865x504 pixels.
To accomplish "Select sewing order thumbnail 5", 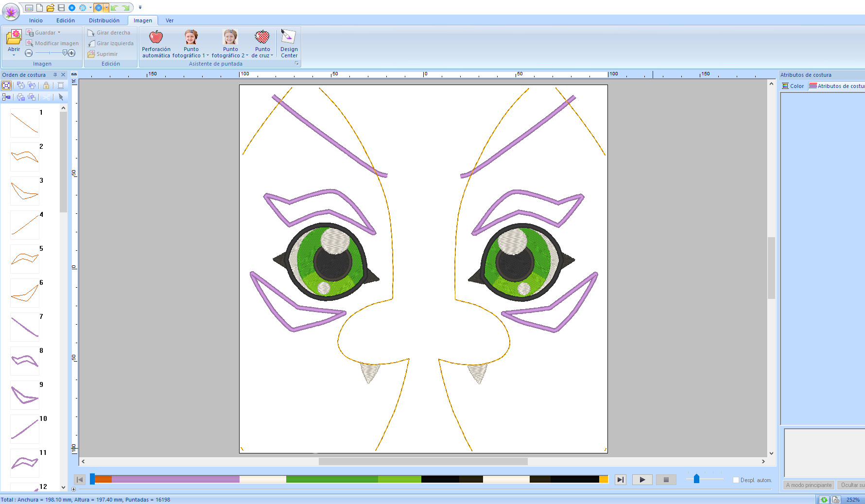I will (x=25, y=259).
